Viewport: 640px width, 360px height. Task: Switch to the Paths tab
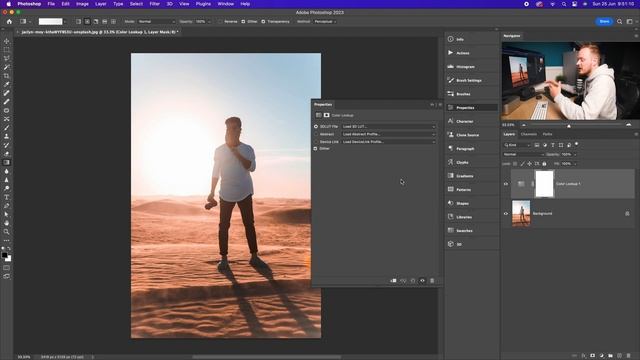click(547, 134)
